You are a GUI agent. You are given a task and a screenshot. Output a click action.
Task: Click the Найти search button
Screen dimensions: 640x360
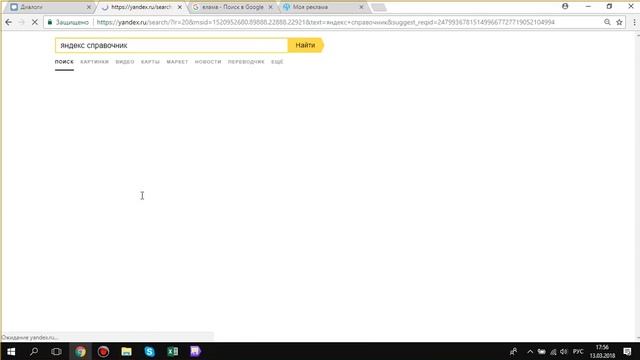pos(305,45)
